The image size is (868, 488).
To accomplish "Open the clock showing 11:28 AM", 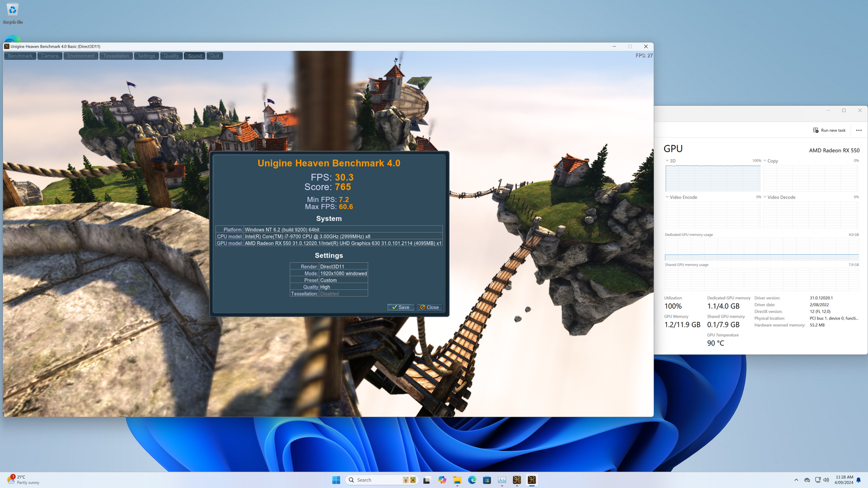I will [x=844, y=480].
